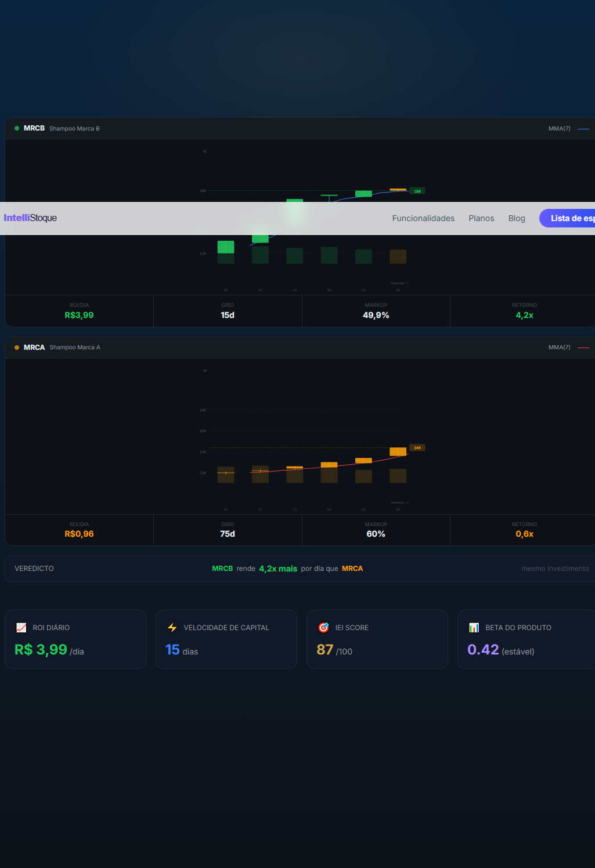Click the lightning bolt icon on Velocidade de Capital
Screen dimensions: 595x868
click(x=172, y=628)
